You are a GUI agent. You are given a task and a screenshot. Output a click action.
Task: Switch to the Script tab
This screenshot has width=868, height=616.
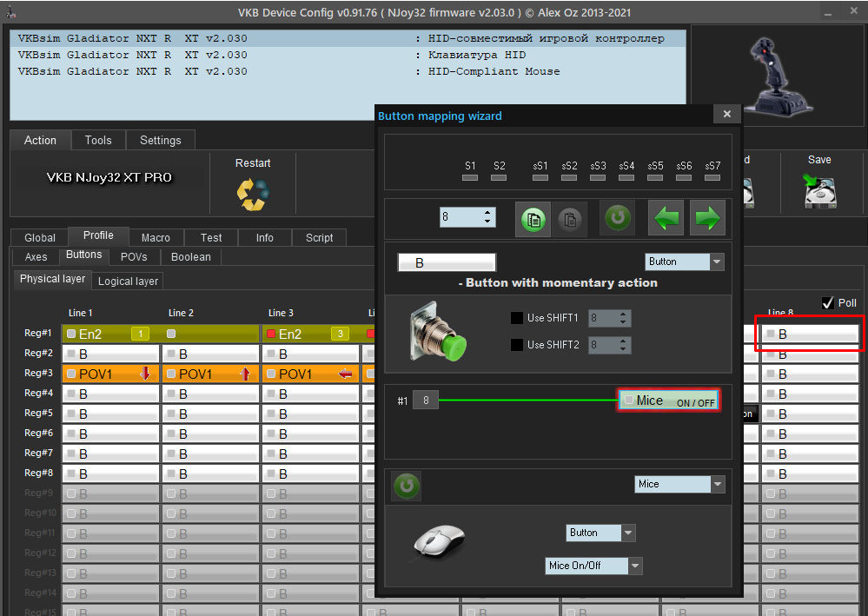320,237
